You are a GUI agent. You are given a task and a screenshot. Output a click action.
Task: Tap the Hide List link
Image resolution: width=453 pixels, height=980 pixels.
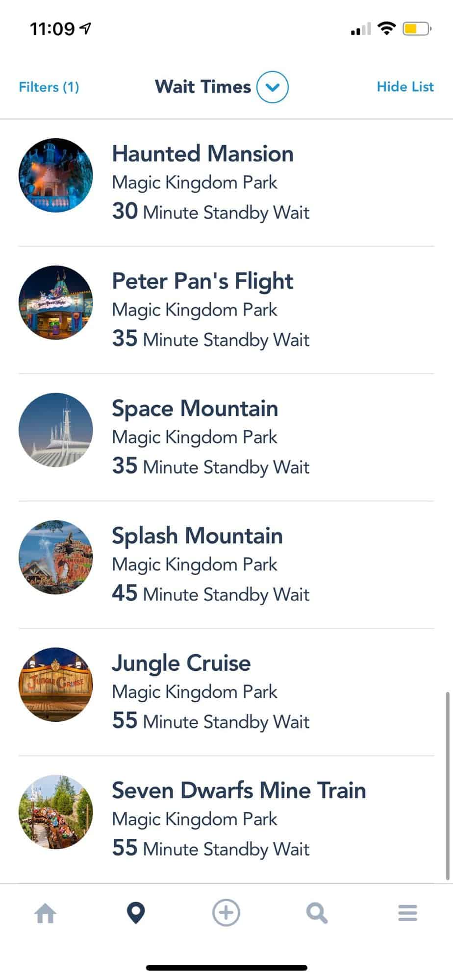click(x=405, y=87)
